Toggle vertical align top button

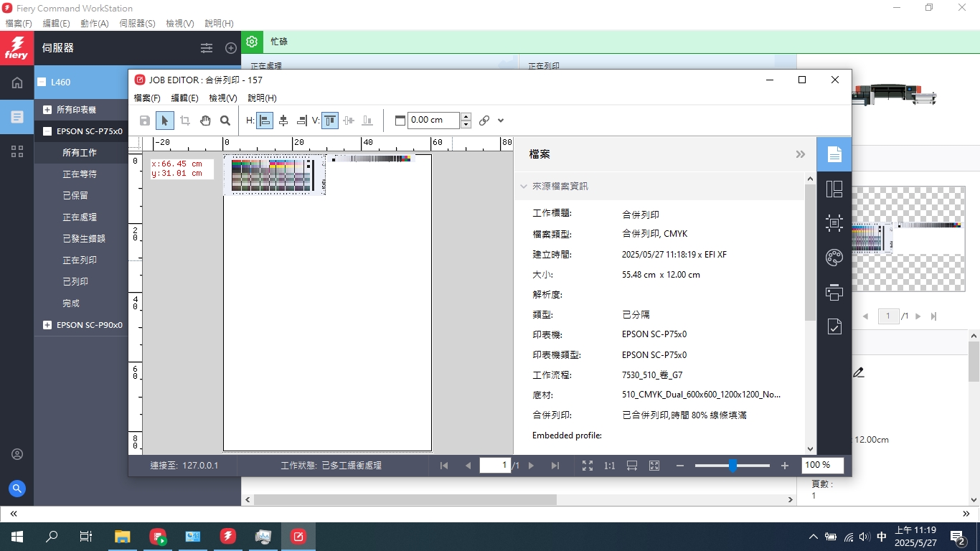click(x=330, y=121)
